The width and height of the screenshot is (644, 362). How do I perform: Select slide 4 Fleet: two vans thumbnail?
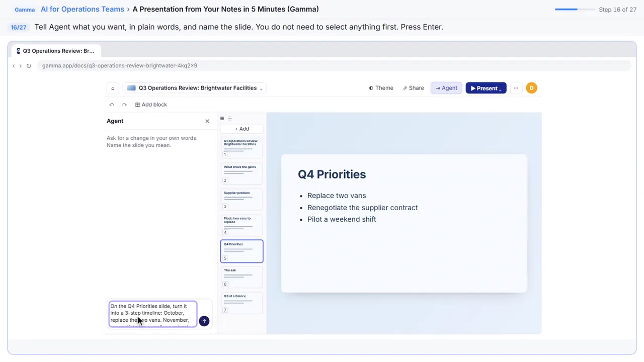[x=242, y=225]
